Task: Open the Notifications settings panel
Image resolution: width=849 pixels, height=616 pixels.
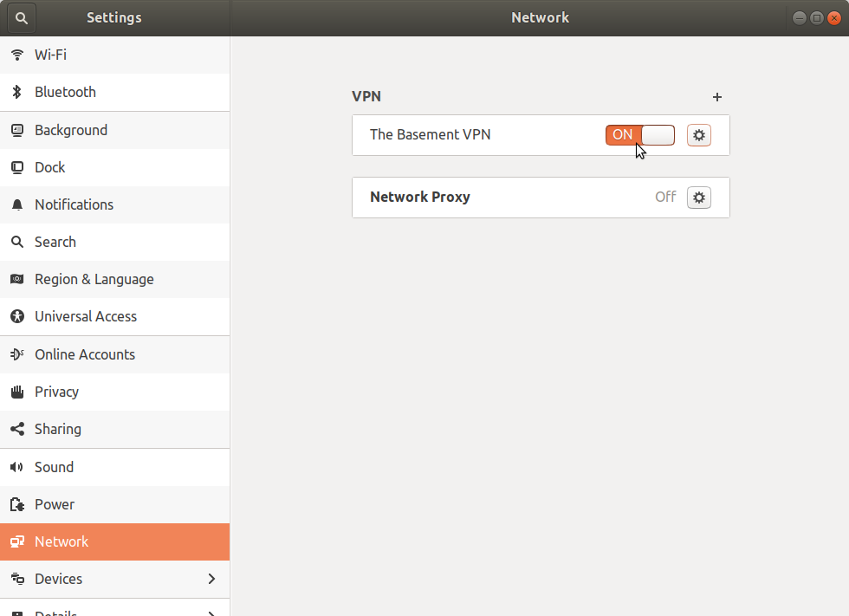Action: point(114,204)
